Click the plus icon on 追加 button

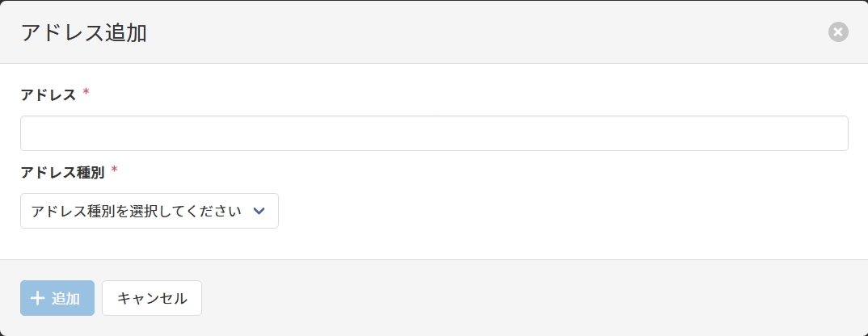37,298
